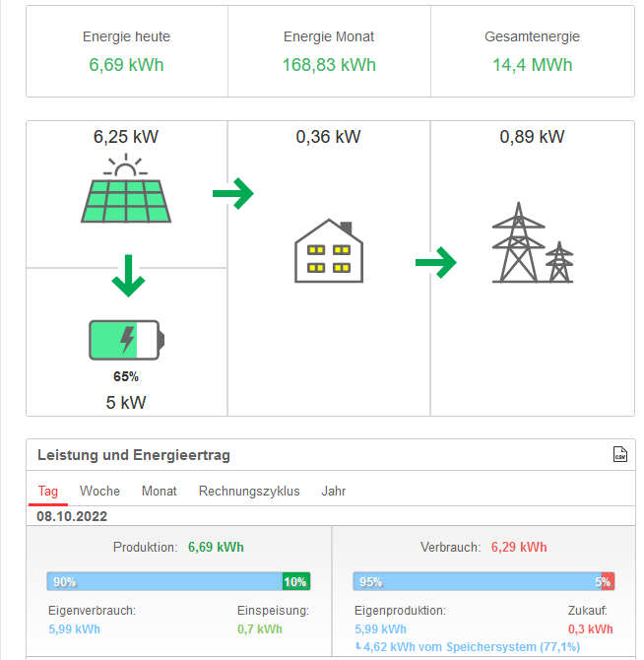Click the Gesamtenergie 14,4 MWh value
The width and height of the screenshot is (644, 660).
532,65
